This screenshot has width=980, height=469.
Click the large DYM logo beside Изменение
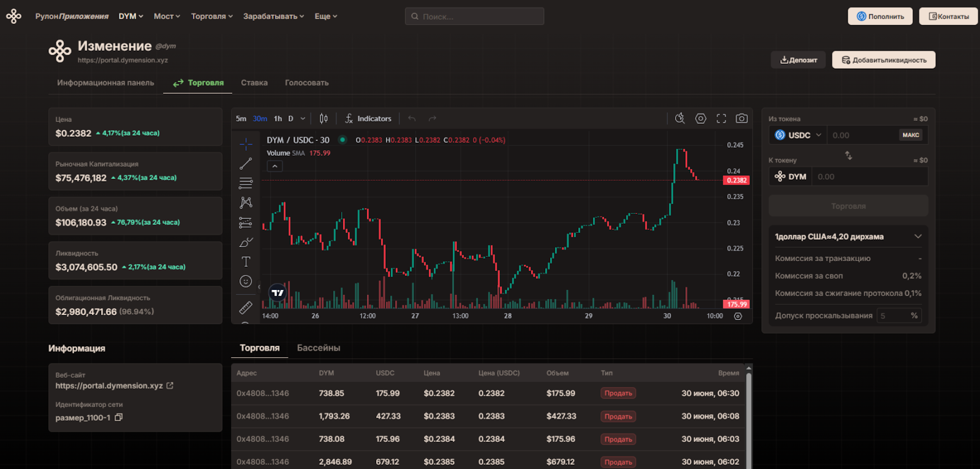60,51
